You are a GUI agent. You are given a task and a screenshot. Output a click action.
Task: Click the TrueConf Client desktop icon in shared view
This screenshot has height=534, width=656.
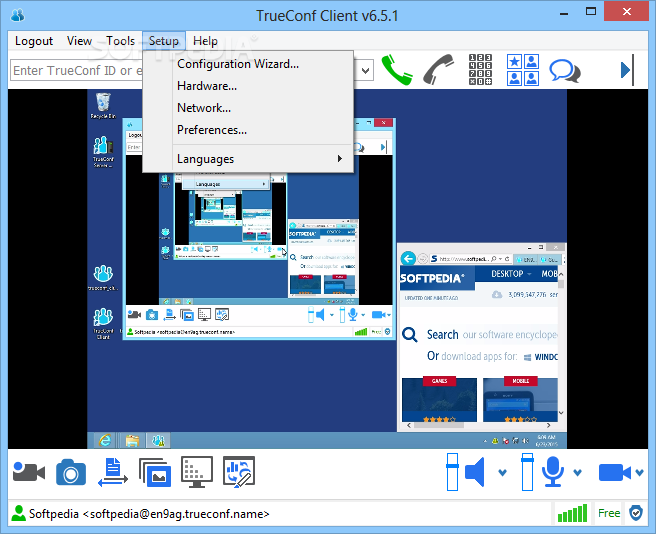point(103,323)
